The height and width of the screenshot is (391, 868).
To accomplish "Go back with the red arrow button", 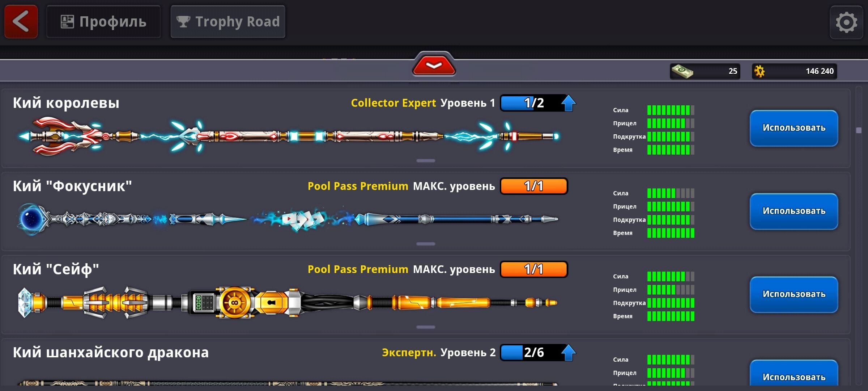I will pyautogui.click(x=21, y=22).
